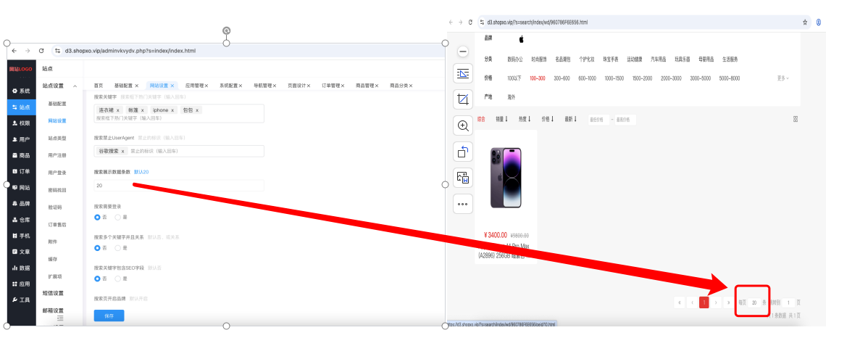Select the Apple brand logo filter
868x338 pixels.
pos(521,39)
